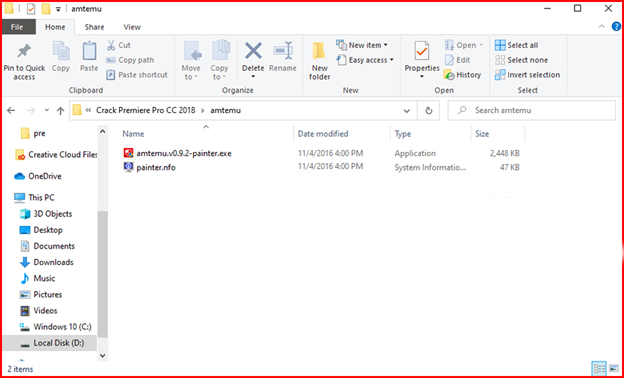Switch to Details view layout icon
The height and width of the screenshot is (378, 624).
(599, 368)
